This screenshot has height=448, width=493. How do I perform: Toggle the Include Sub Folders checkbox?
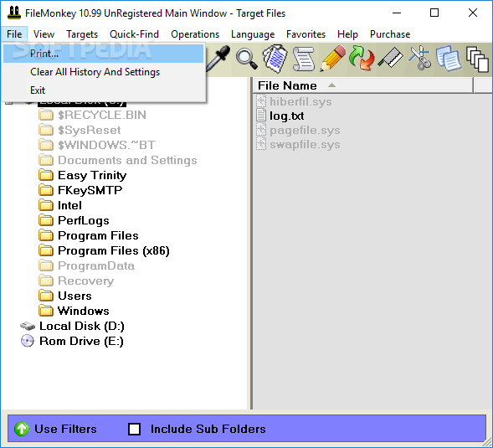click(134, 429)
